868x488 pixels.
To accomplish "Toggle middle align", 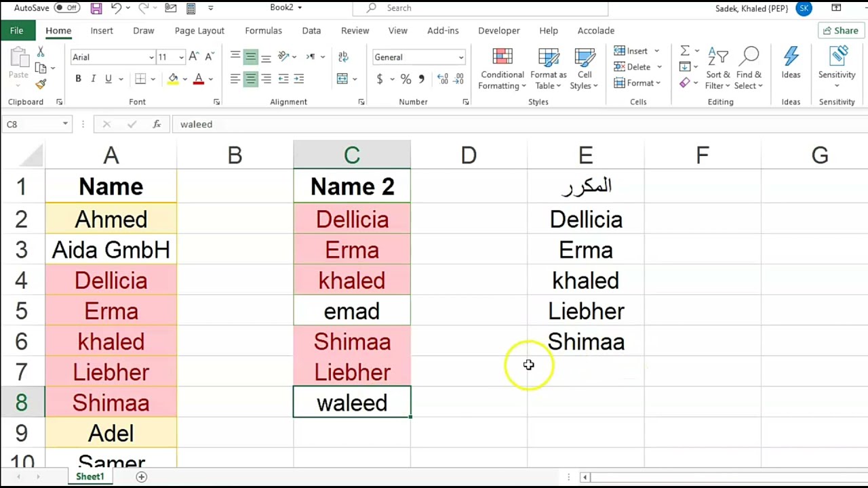I will 250,57.
